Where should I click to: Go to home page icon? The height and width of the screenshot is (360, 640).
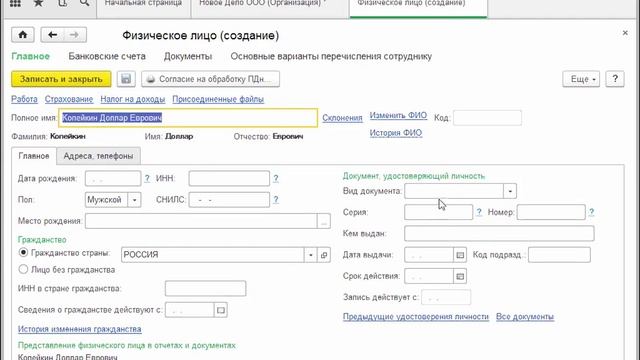[23, 35]
